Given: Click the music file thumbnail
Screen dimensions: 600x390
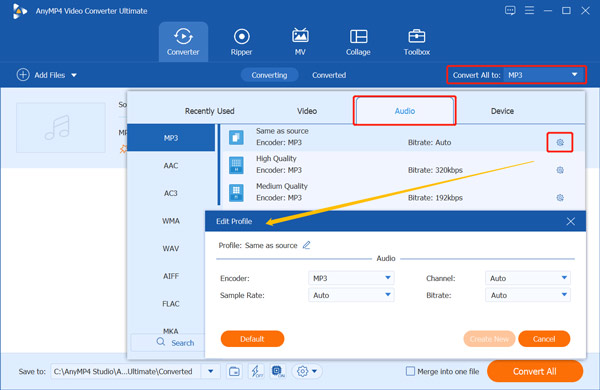Looking at the screenshot, I should click(x=61, y=127).
